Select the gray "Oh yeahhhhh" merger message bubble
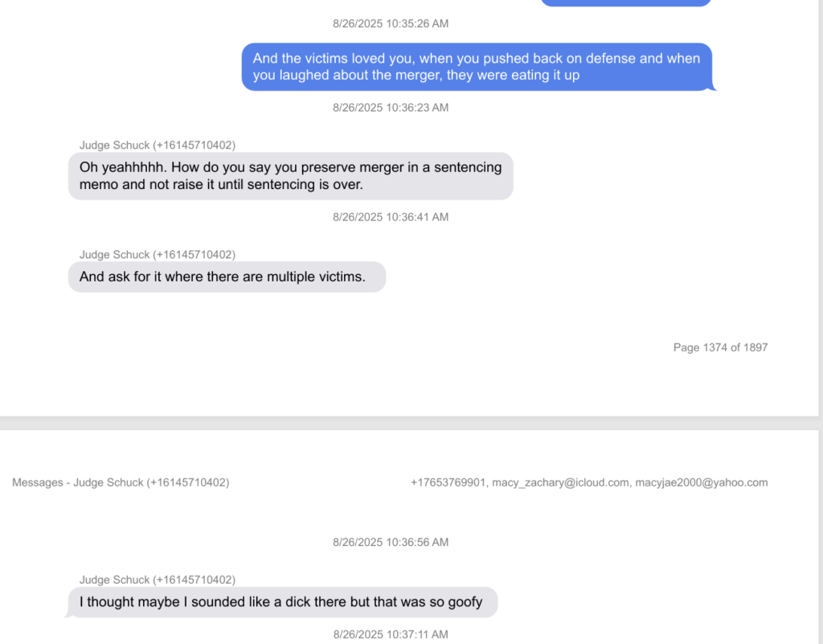Image resolution: width=823 pixels, height=644 pixels. pyautogui.click(x=290, y=176)
